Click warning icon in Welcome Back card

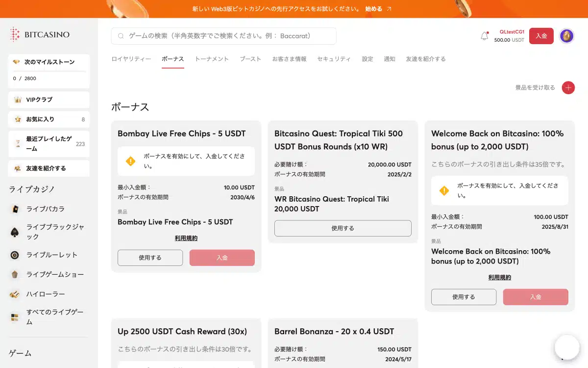[x=444, y=190]
